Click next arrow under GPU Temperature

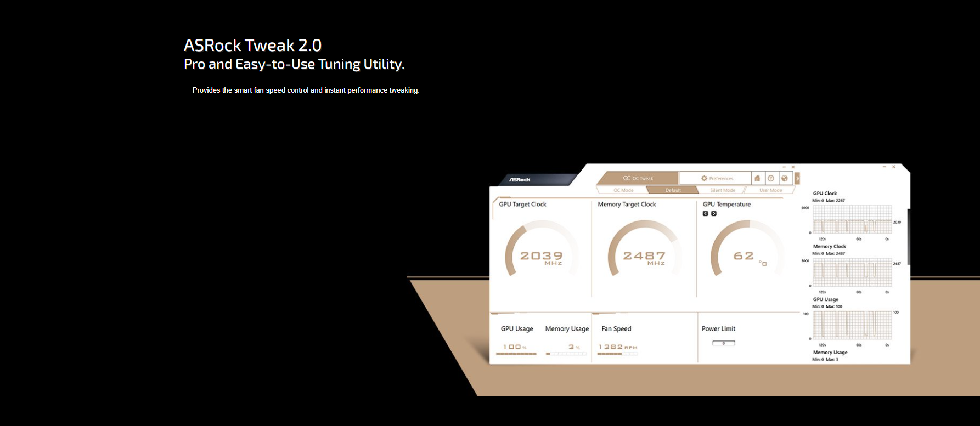coord(714,214)
